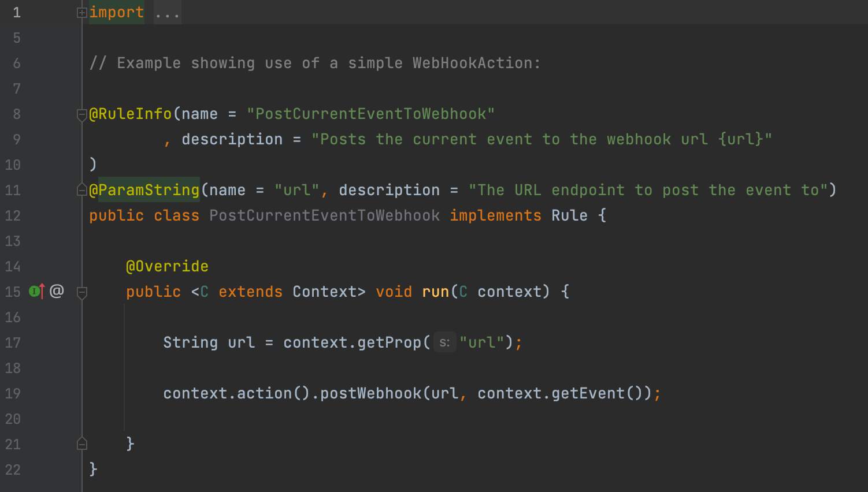Collapse the @ParamString fold marker on line 11

82,190
